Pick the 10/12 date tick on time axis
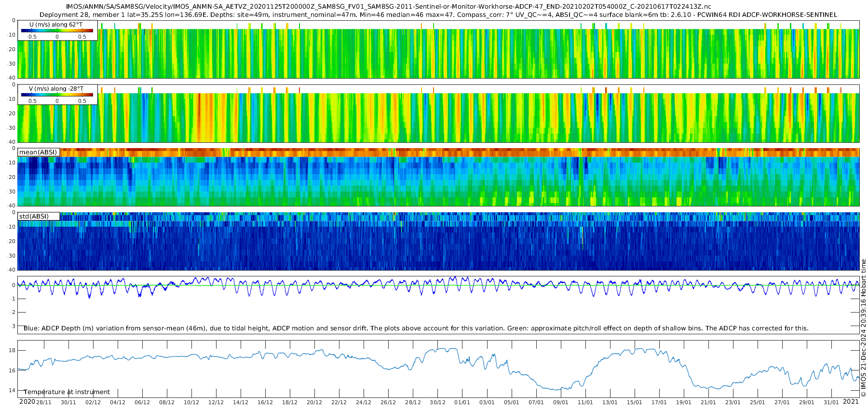 pyautogui.click(x=191, y=403)
